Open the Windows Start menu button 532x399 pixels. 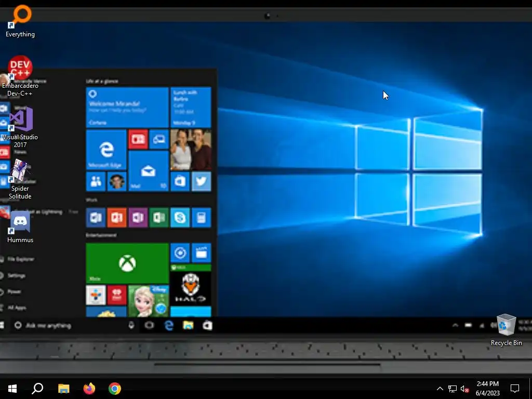pyautogui.click(x=12, y=389)
